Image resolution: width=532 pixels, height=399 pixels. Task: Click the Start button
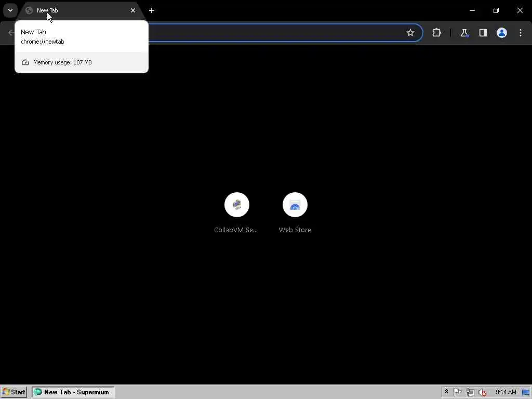point(14,392)
